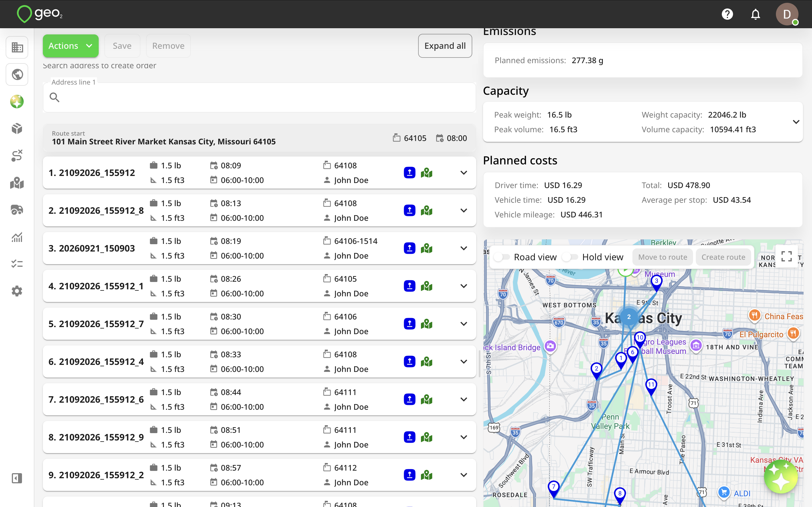Click blue upload icon for order 21092026_155912_7
Screen dimensions: 812x507
409,324
